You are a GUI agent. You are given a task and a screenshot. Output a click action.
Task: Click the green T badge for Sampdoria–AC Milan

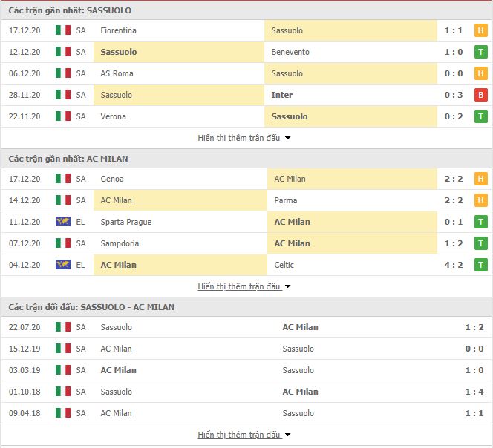(480, 243)
